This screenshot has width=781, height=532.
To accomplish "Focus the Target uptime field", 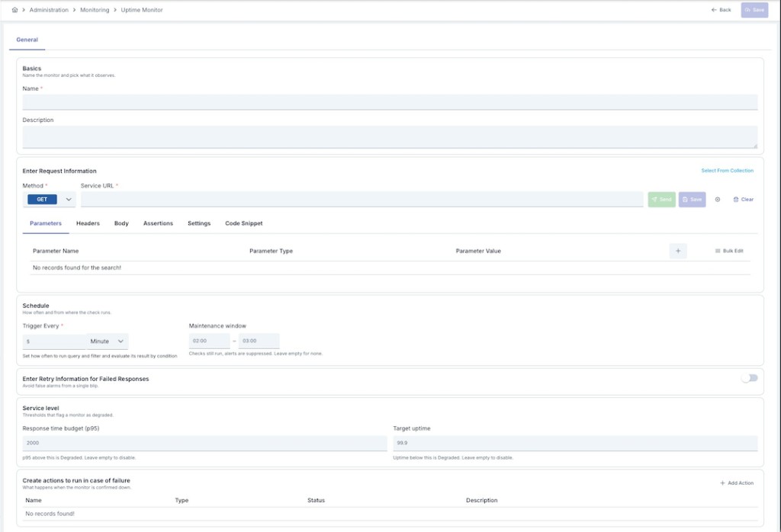I will (x=575, y=443).
